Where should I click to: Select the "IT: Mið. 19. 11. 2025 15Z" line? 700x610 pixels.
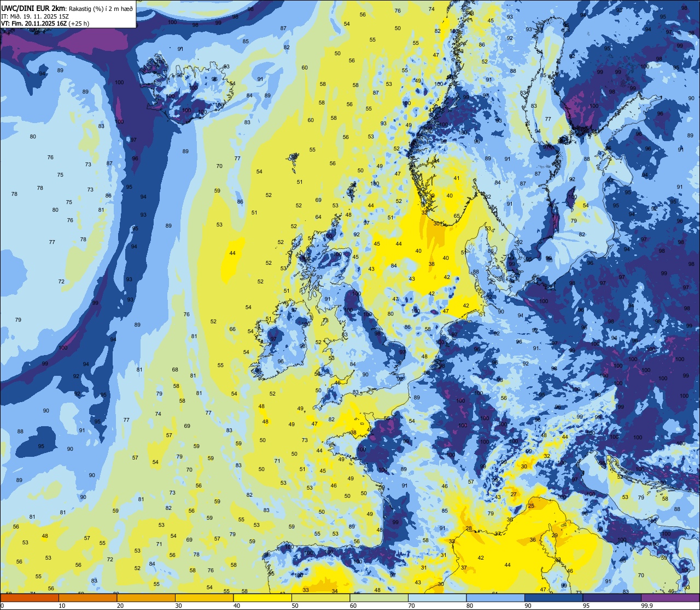[x=34, y=16]
